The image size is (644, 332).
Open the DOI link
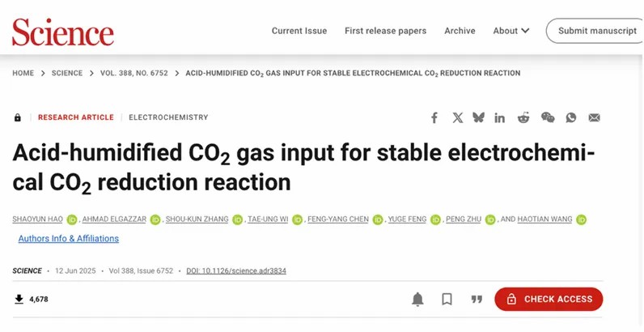pyautogui.click(x=236, y=270)
